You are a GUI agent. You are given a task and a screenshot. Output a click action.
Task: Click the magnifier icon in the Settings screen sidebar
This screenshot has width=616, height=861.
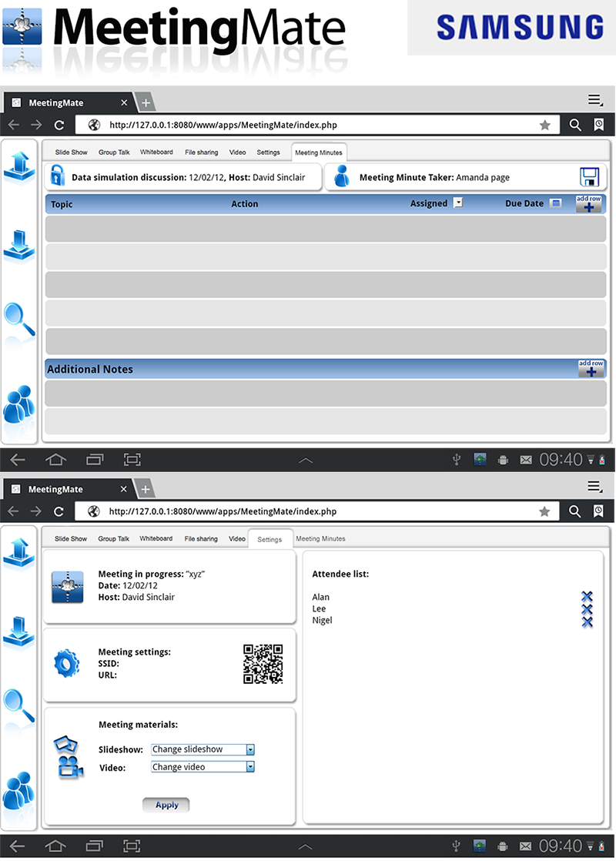tap(18, 705)
